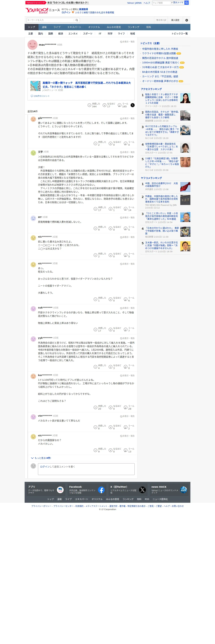Click the ウェブ検索 input field
The height and width of the screenshot is (644, 215).
coord(161,3)
